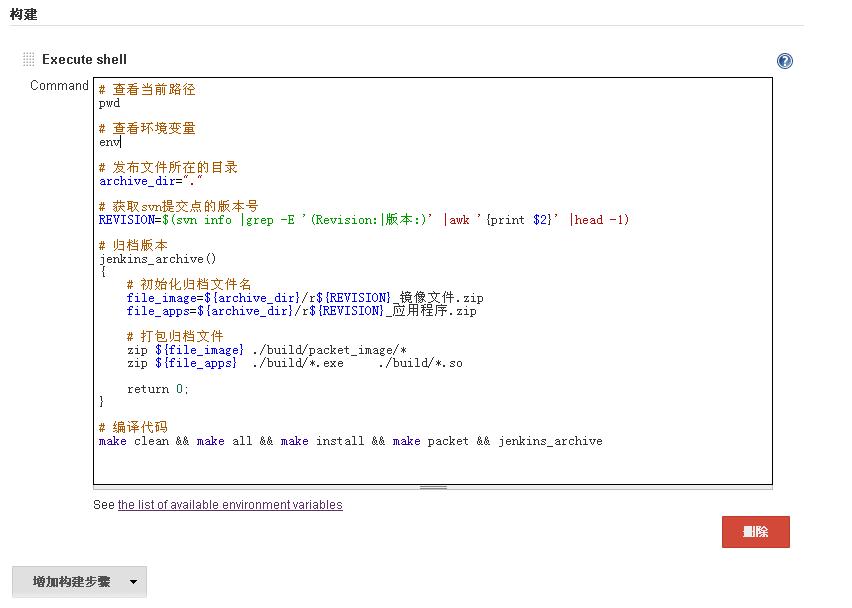Click the zip ${file_image} command line
Screen dimensions: 852x608
[x=266, y=350]
